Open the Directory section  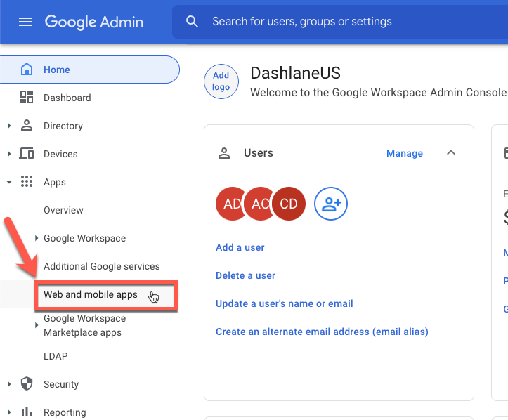(x=63, y=126)
